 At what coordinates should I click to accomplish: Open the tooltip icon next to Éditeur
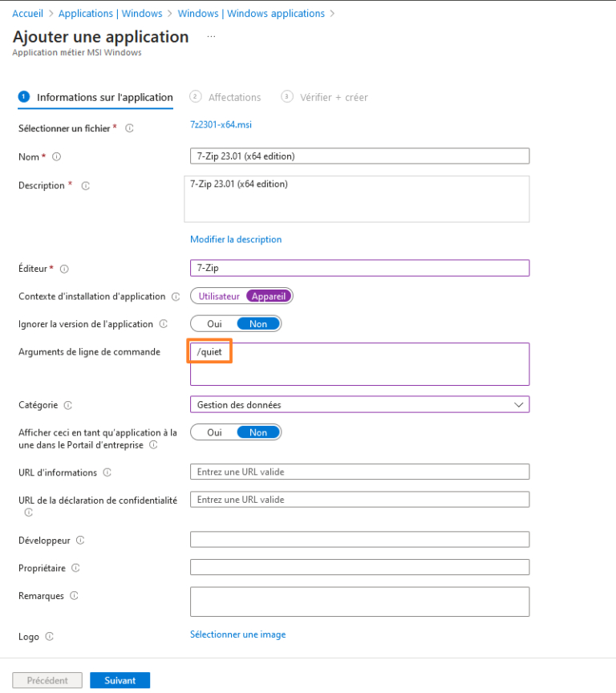click(63, 268)
